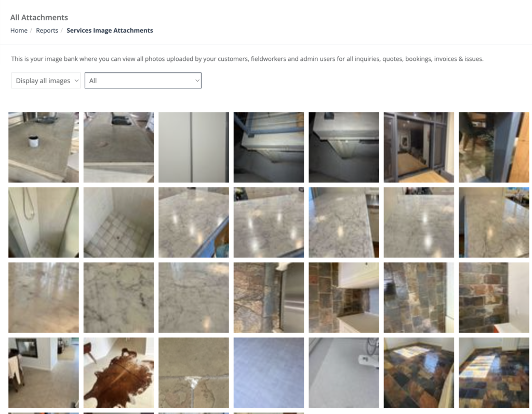Select Services Image Attachments breadcrumb
This screenshot has height=414, width=532.
[x=110, y=31]
